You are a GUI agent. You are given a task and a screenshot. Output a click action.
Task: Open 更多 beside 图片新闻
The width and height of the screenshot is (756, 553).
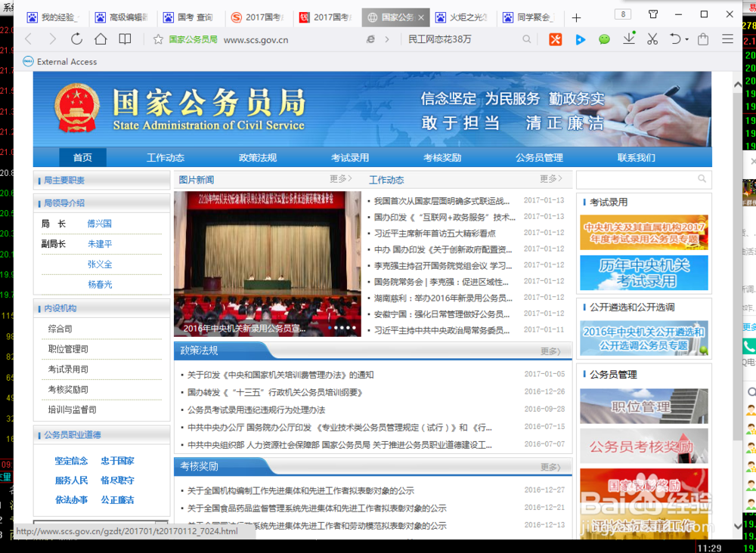341,179
